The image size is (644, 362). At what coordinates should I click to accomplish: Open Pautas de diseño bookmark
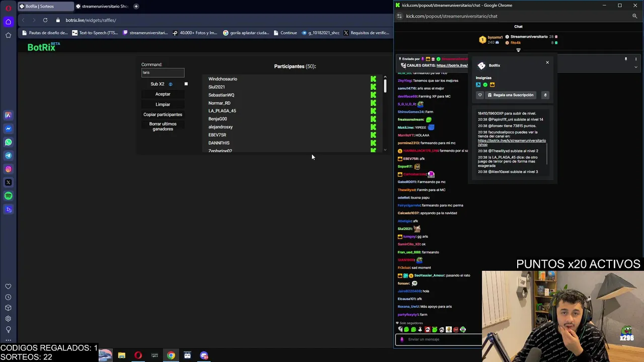click(45, 33)
